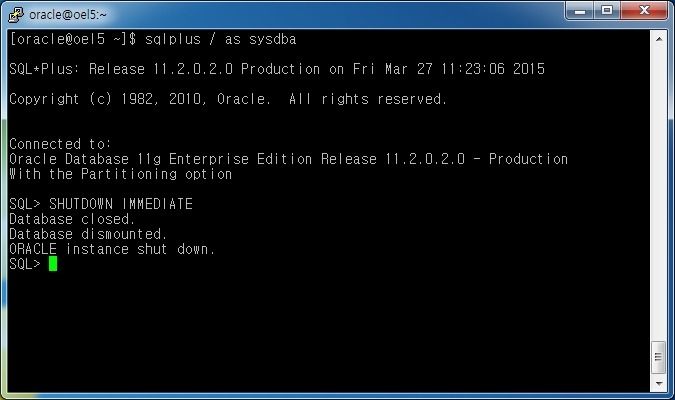Open the PuTTY system menu icon
The width and height of the screenshot is (675, 400).
click(x=16, y=14)
